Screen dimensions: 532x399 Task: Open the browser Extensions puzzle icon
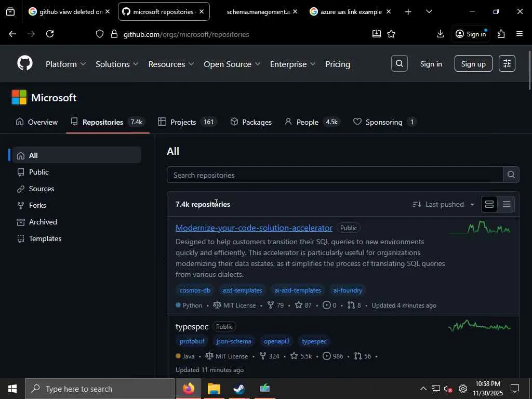click(x=501, y=34)
